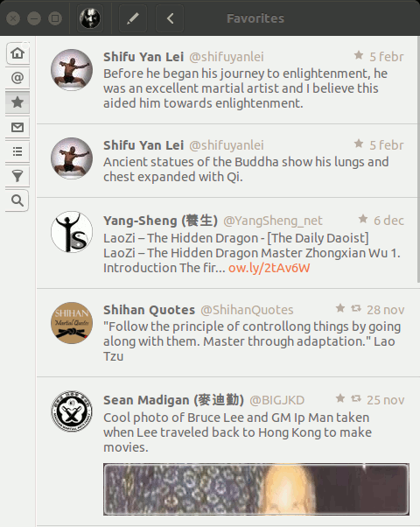Open @ShihanQuotes profile handle
The width and height of the screenshot is (420, 527).
[x=247, y=310]
